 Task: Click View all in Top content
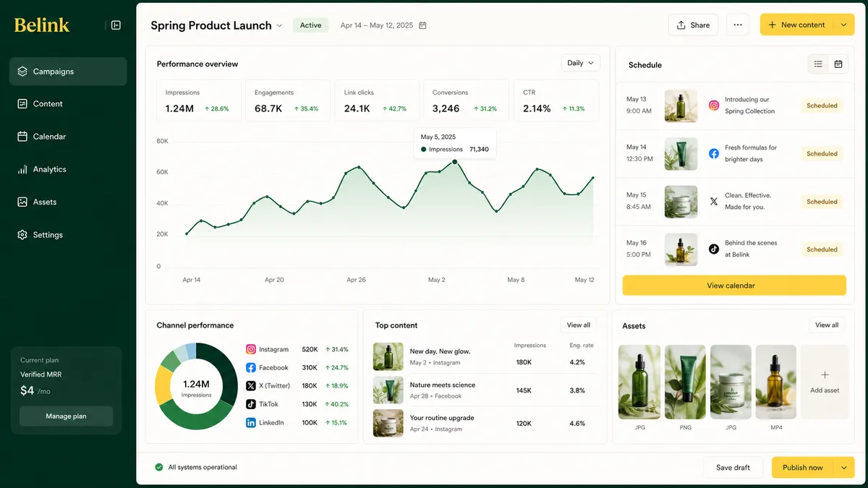point(579,325)
